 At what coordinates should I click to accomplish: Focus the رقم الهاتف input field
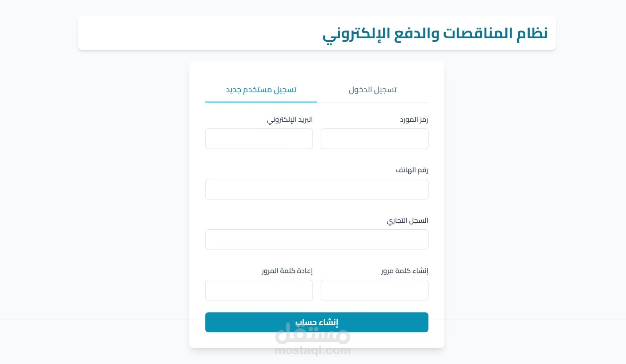pos(317,189)
